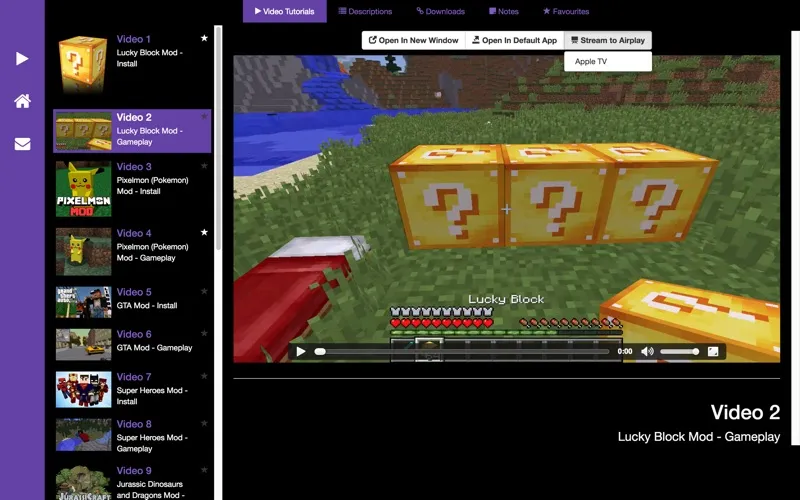This screenshot has width=800, height=500.
Task: Click the video time display 0:00
Action: [624, 352]
